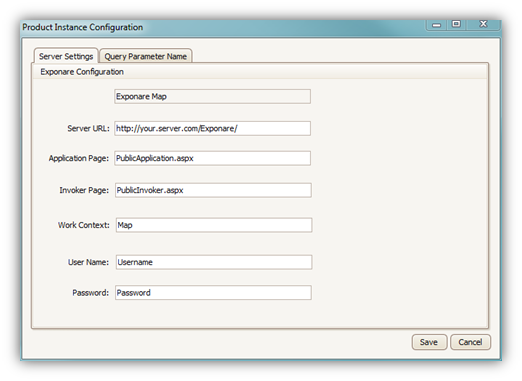Click the Invoker Page label
The image size is (522, 381).
click(x=84, y=190)
